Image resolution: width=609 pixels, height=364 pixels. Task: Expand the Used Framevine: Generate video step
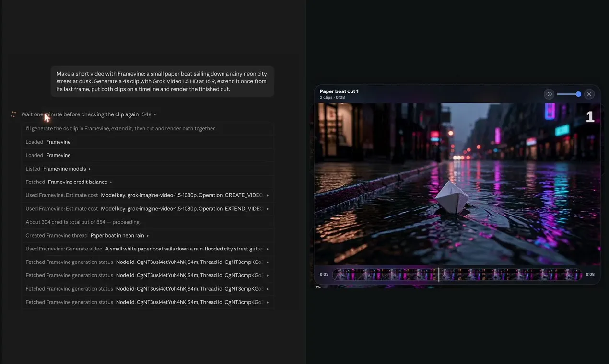click(x=268, y=249)
